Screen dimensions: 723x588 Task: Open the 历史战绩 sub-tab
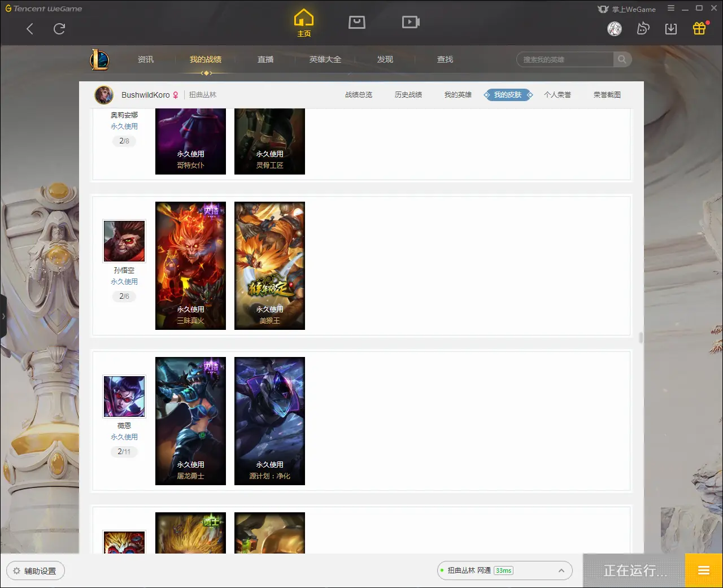[x=408, y=95]
